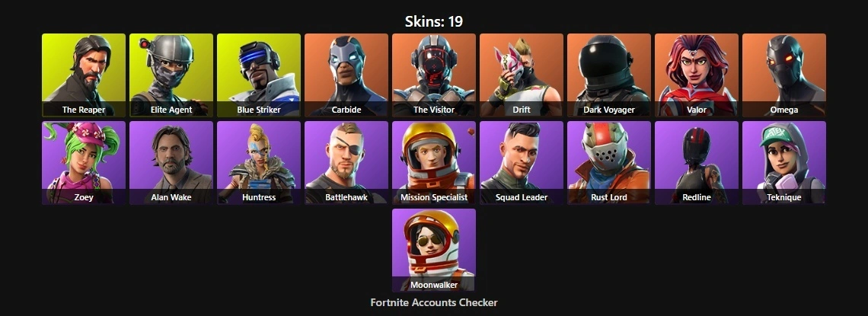The width and height of the screenshot is (868, 316).
Task: Select the Redline skin thumbnail
Action: coord(697,163)
